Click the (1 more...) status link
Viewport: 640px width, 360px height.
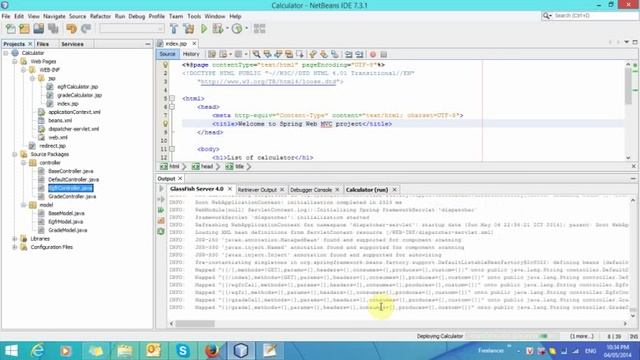[x=582, y=336]
